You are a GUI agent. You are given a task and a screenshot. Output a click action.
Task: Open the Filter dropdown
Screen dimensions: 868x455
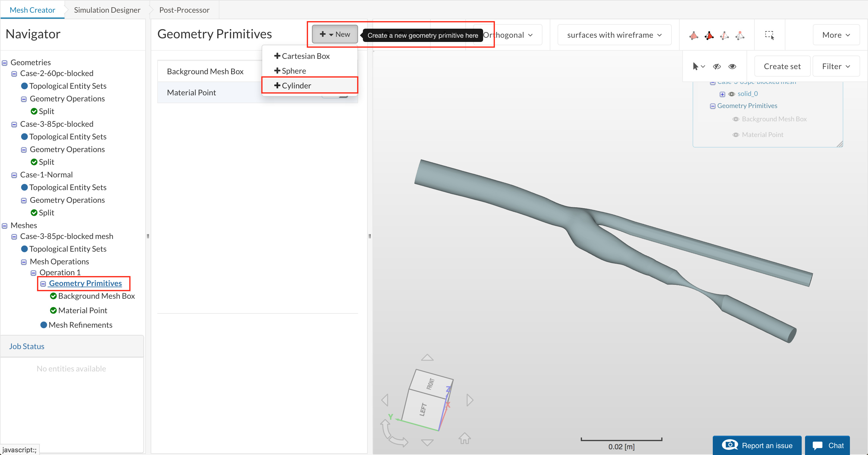click(x=836, y=66)
